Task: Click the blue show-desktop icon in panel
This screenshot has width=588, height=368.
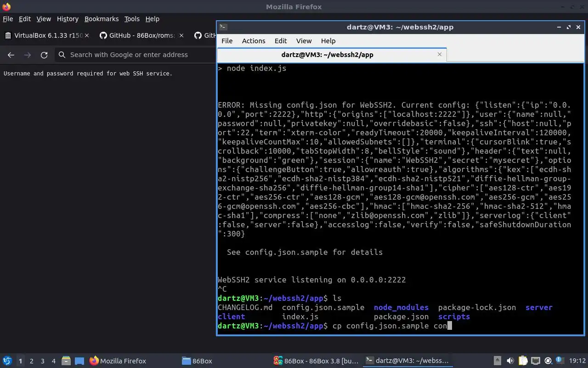Action: pos(79,361)
